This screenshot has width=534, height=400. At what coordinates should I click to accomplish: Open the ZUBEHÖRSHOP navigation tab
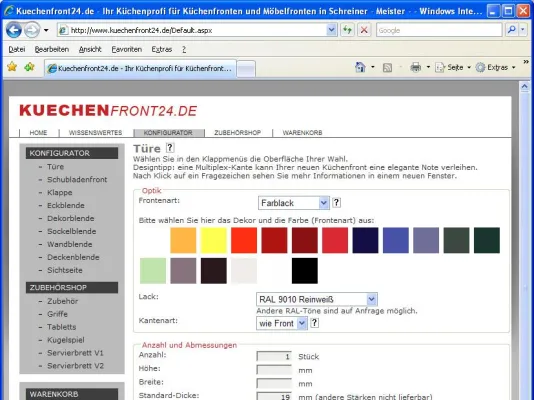237,133
